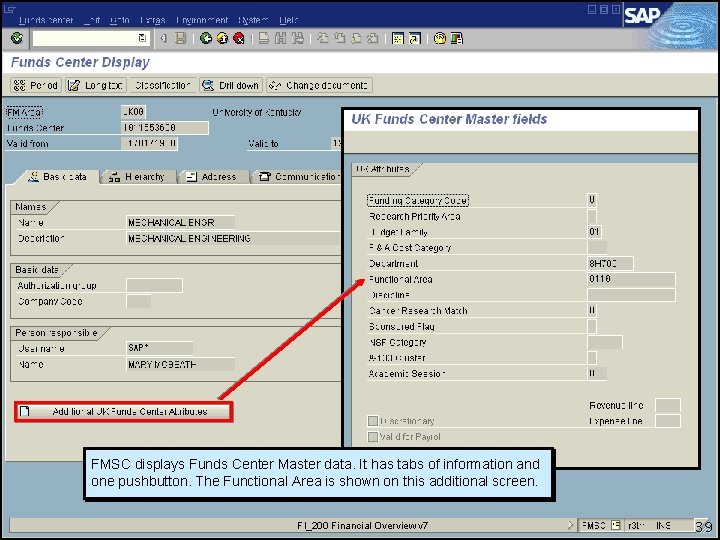This screenshot has height=540, width=720.
Task: Click the Save diskette icon
Action: (x=180, y=38)
